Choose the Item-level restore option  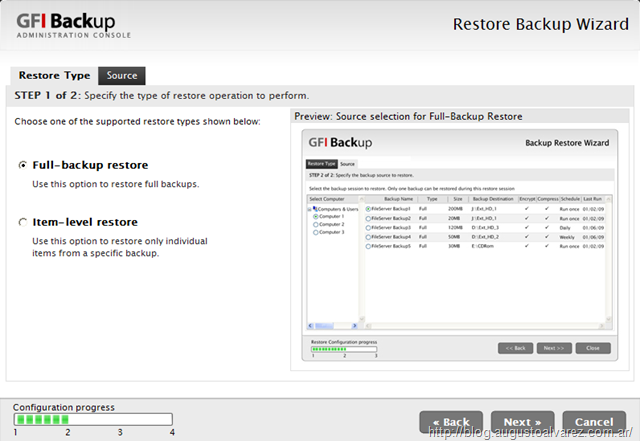tap(23, 222)
